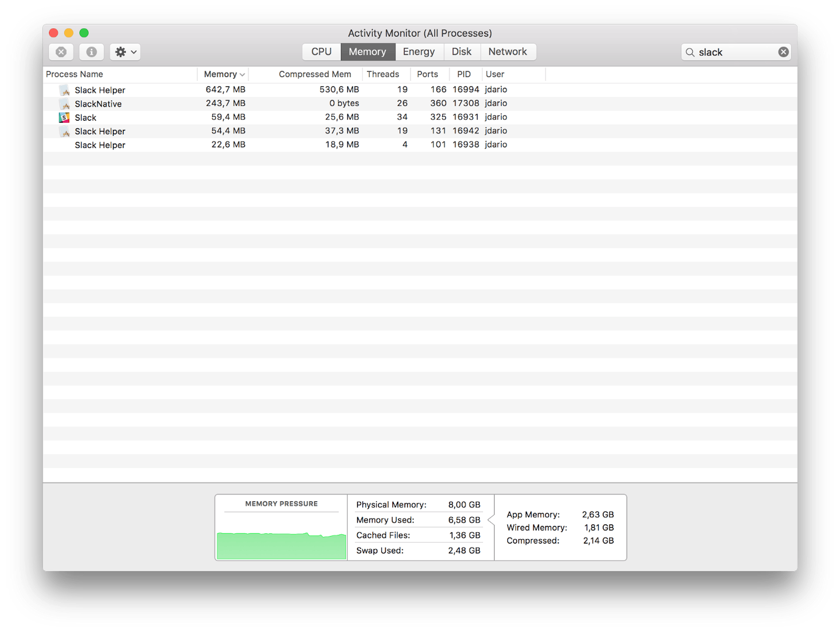Image resolution: width=840 pixels, height=632 pixels.
Task: Click the force quit process icon
Action: [x=61, y=52]
